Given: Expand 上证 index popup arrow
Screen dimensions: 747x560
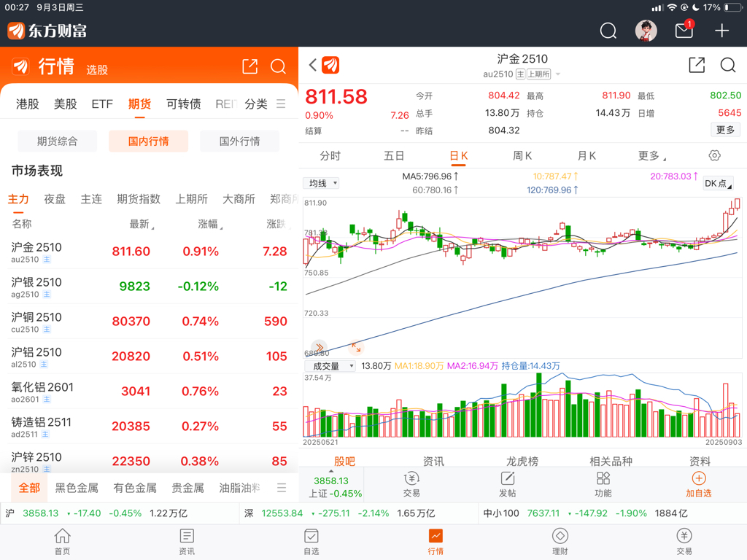Looking at the screenshot, I should pyautogui.click(x=330, y=472).
